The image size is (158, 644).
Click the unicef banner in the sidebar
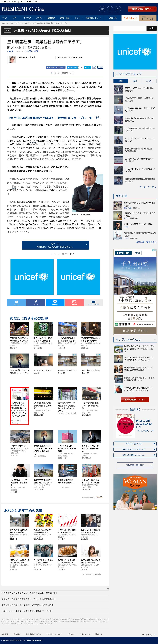point(135,52)
